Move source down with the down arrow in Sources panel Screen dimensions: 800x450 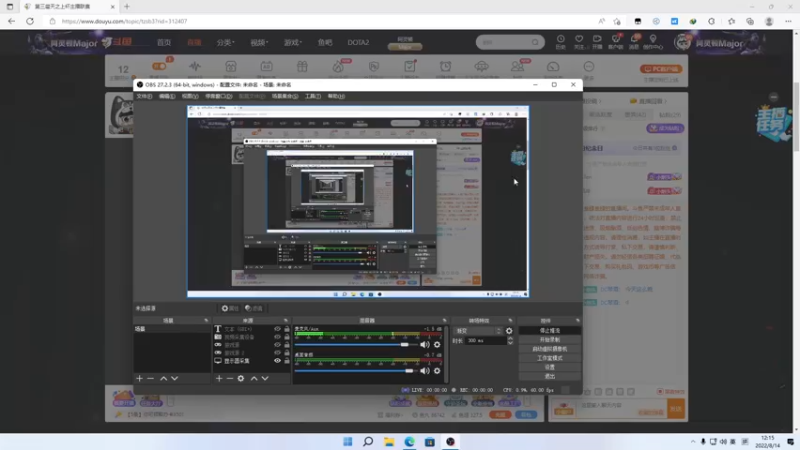(x=265, y=379)
